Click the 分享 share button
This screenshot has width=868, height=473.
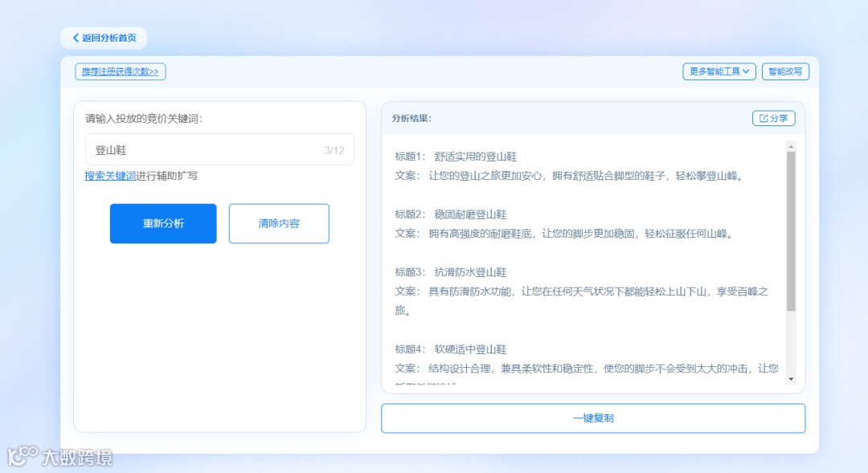(772, 118)
